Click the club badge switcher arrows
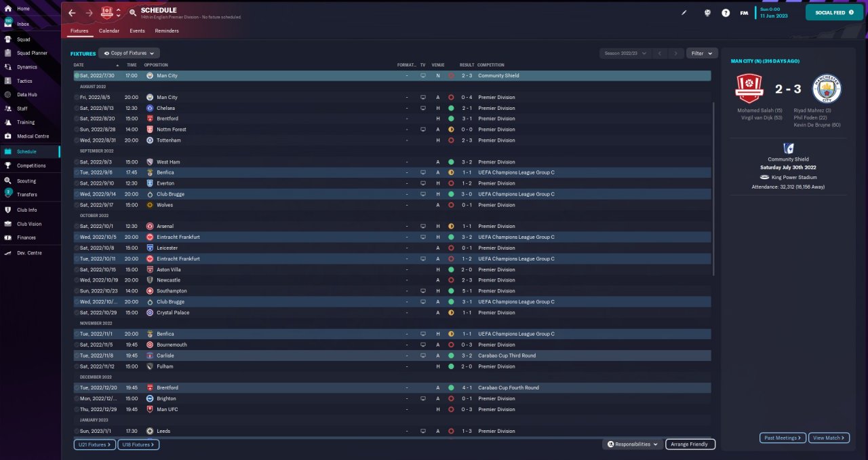Viewport: 868px width, 460px height. click(x=118, y=13)
